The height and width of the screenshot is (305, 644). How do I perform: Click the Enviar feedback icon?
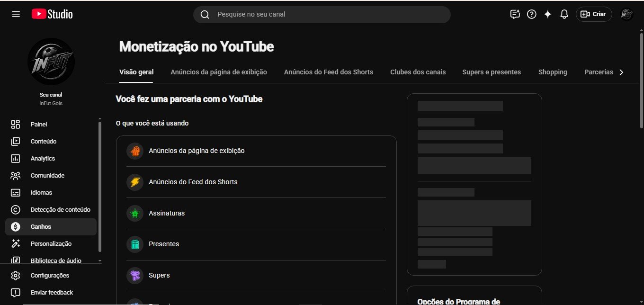pyautogui.click(x=16, y=292)
